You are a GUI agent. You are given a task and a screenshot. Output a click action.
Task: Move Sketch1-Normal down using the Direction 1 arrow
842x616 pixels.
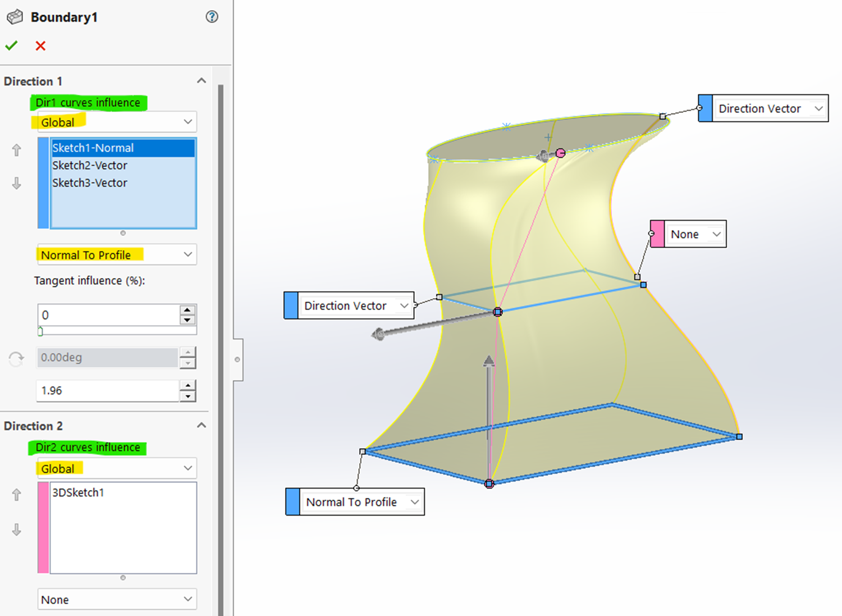(x=16, y=182)
